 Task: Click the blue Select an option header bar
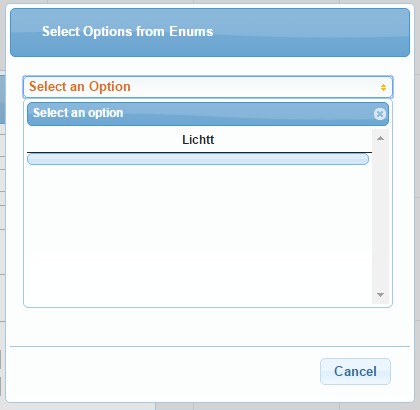208,114
